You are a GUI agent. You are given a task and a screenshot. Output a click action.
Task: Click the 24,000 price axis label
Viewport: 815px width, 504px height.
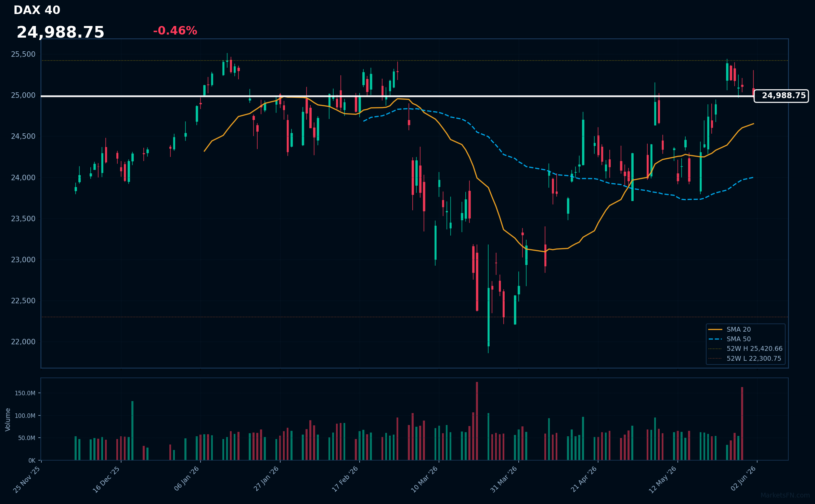point(23,178)
